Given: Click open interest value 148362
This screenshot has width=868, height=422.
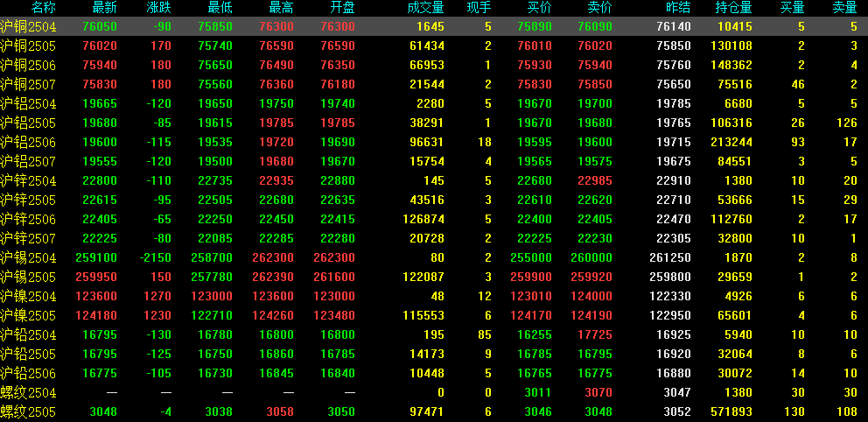Looking at the screenshot, I should 731,66.
